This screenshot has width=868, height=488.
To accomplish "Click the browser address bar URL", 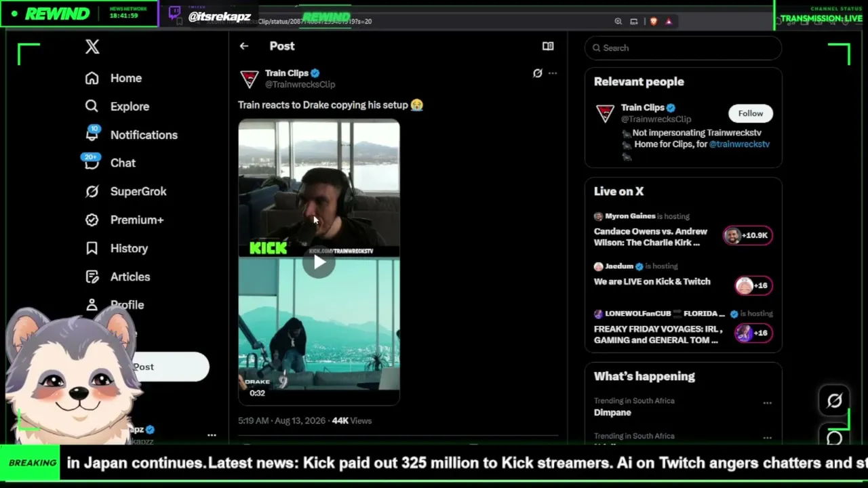I will point(288,21).
